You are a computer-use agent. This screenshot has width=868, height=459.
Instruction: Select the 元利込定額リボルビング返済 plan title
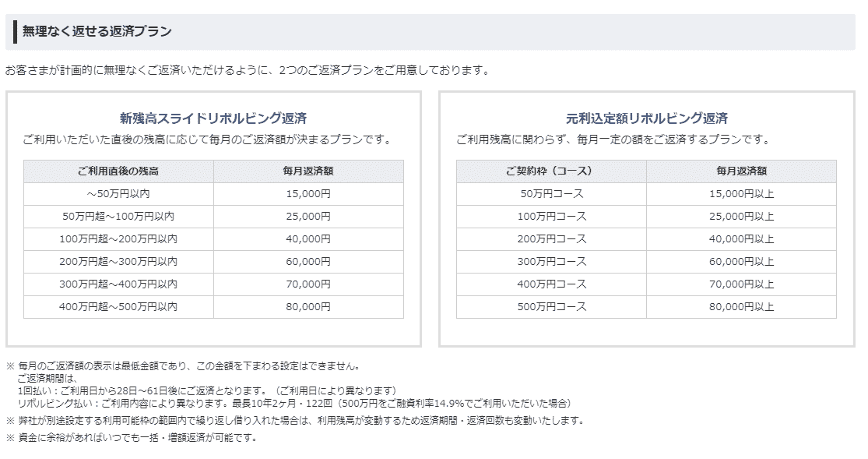tap(647, 118)
